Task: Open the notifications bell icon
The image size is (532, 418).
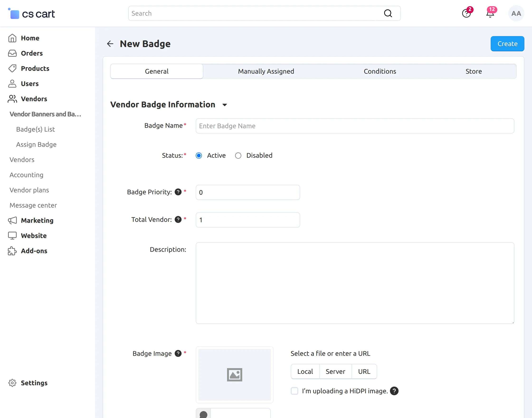Action: [490, 14]
